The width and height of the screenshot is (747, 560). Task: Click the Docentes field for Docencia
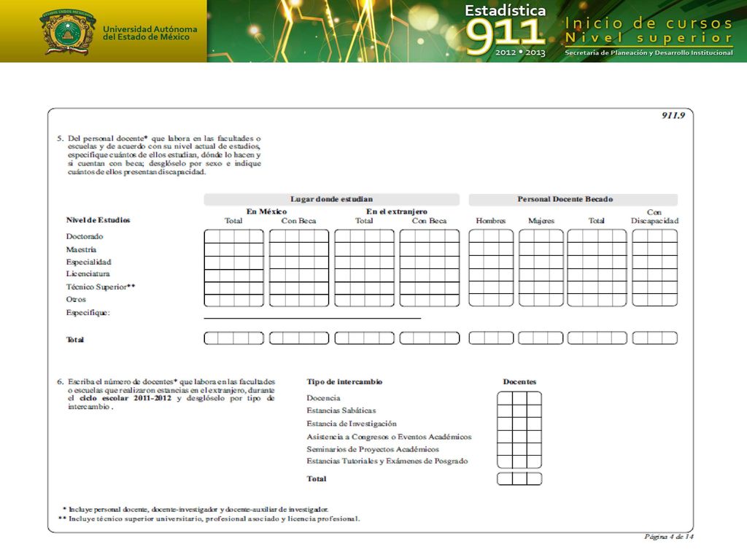click(x=519, y=398)
